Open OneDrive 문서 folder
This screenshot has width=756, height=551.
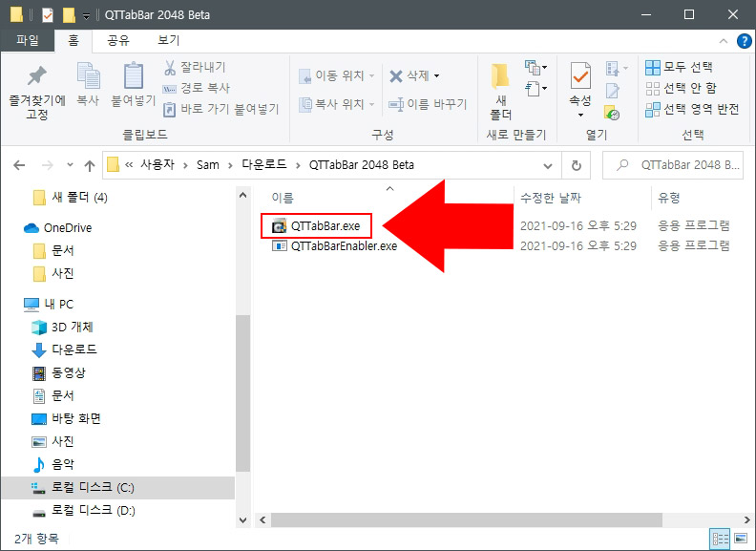pyautogui.click(x=53, y=250)
